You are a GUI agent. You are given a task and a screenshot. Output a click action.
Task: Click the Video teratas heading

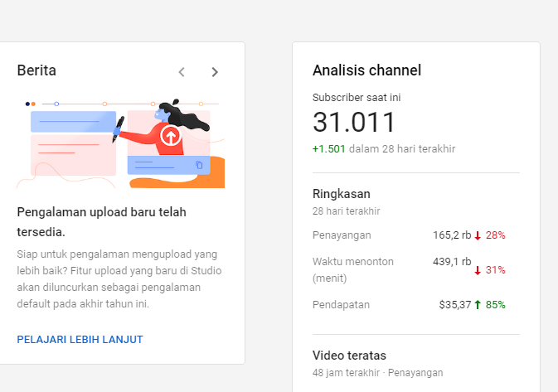click(x=349, y=356)
